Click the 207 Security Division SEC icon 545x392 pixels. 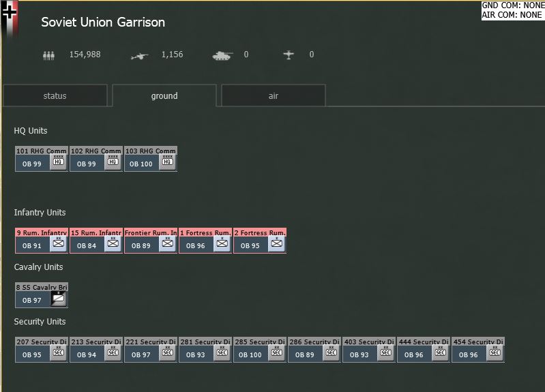tap(59, 353)
